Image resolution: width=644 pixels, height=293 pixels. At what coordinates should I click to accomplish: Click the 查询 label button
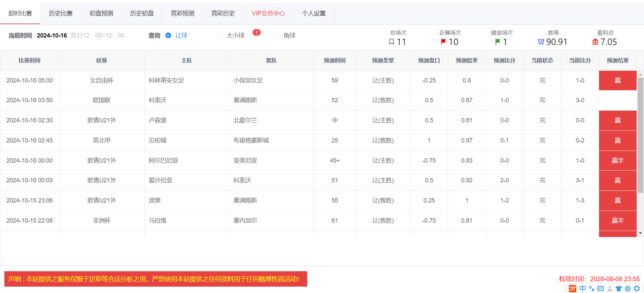tap(154, 36)
